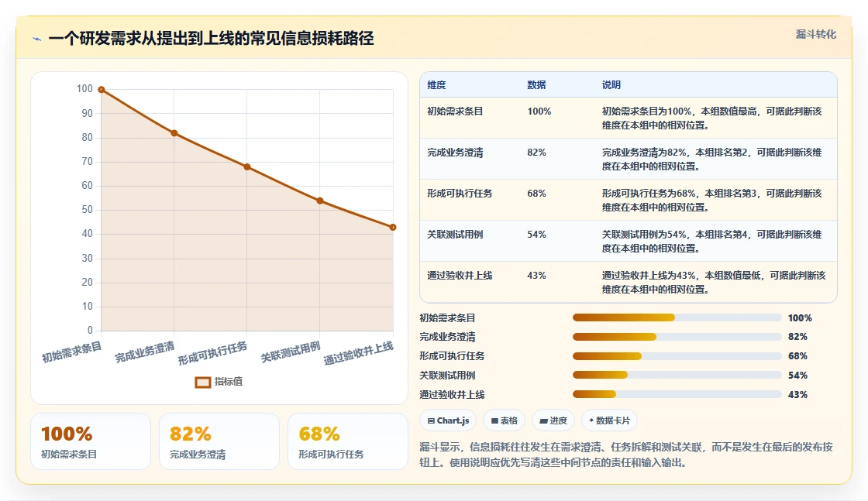Screen dimensions: 868x501
Task: Toggle the 指标值 legend color swatch
Action: point(202,382)
